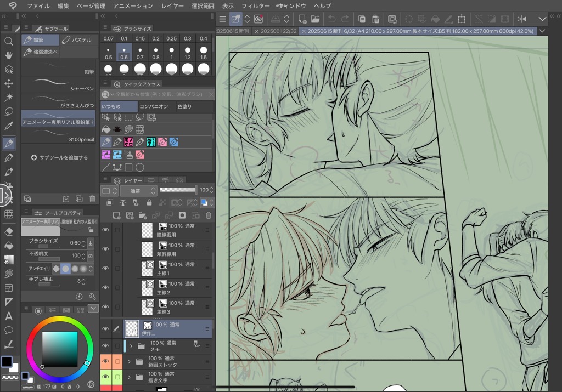Delete layer with trash icon in Layers panel
Viewport: 562px width, 392px height.
click(x=209, y=216)
